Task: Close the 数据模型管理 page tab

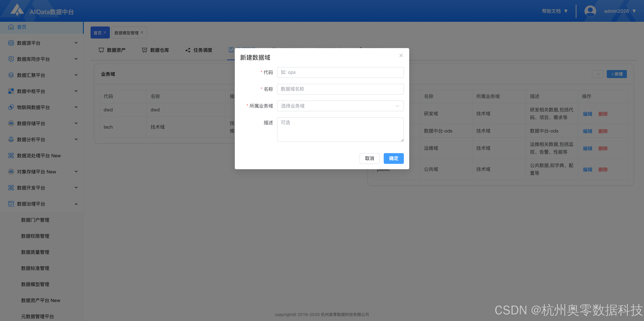Action: click(x=142, y=33)
